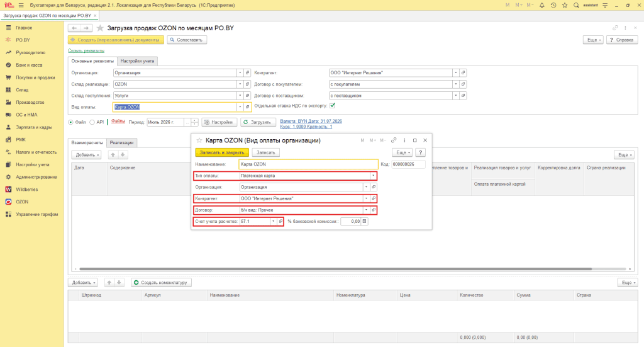Click the Загрузить button
This screenshot has width=644, height=347.
257,122
